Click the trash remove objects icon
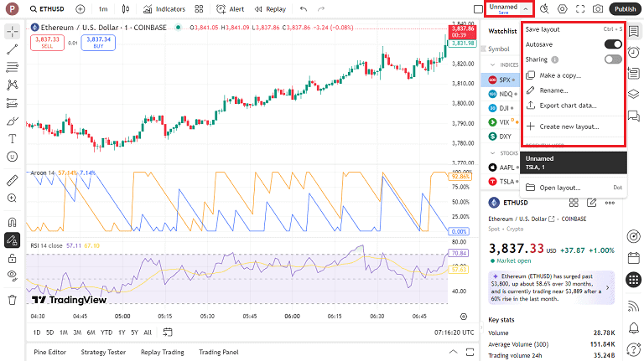 [x=13, y=300]
